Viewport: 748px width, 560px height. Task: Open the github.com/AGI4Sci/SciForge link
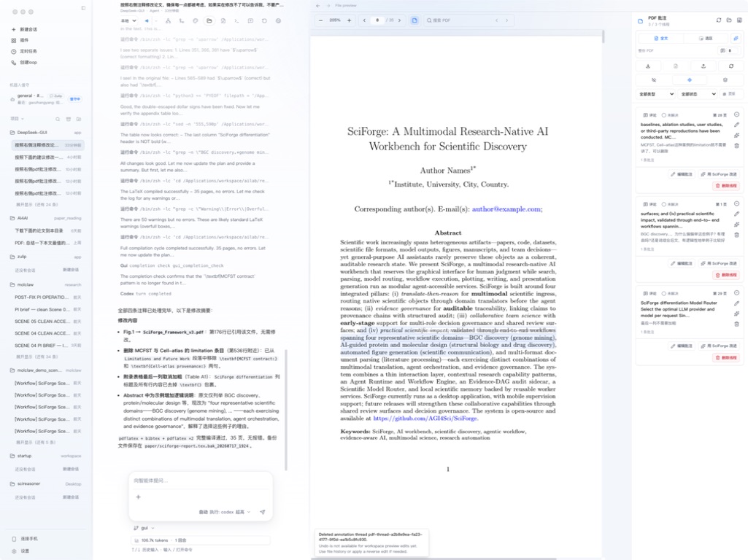click(x=425, y=419)
